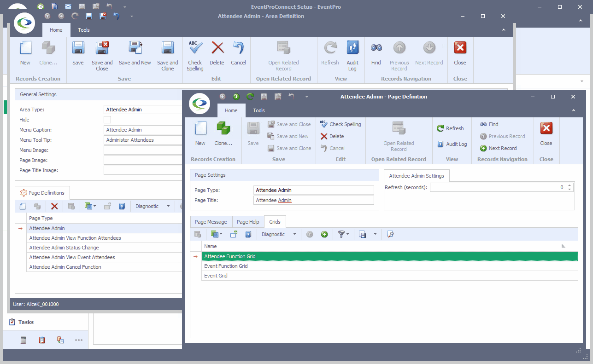Open the Tools tab in Area Definition window
593x364 pixels.
point(84,30)
